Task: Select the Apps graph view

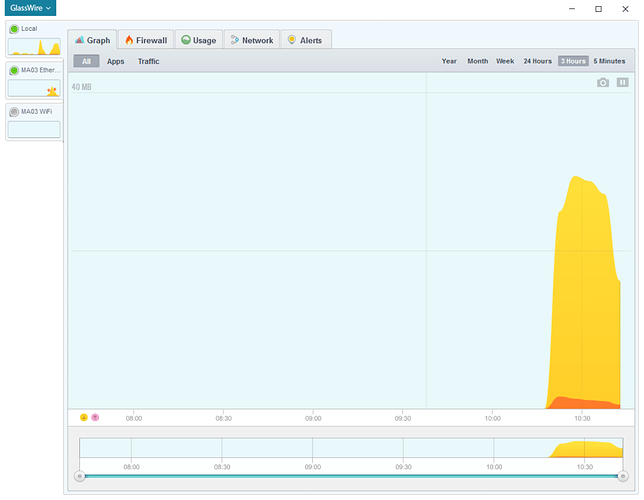Action: point(116,61)
